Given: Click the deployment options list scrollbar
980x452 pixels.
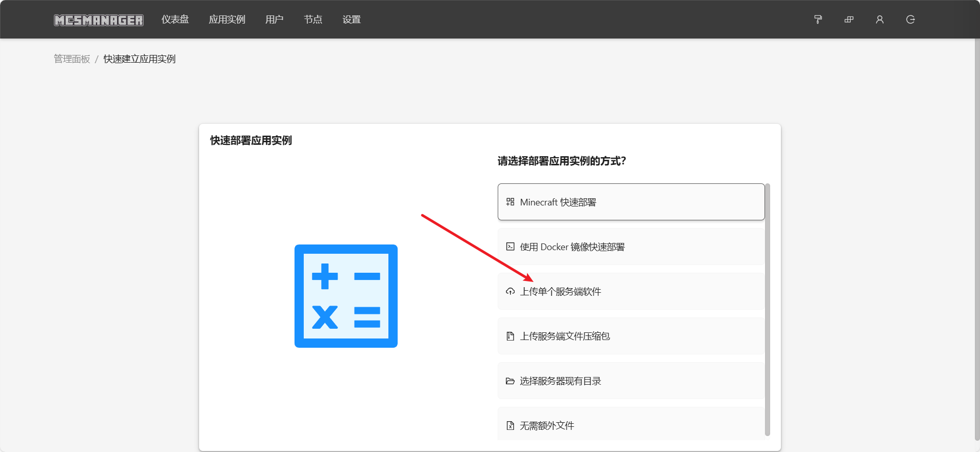Looking at the screenshot, I should click(767, 308).
